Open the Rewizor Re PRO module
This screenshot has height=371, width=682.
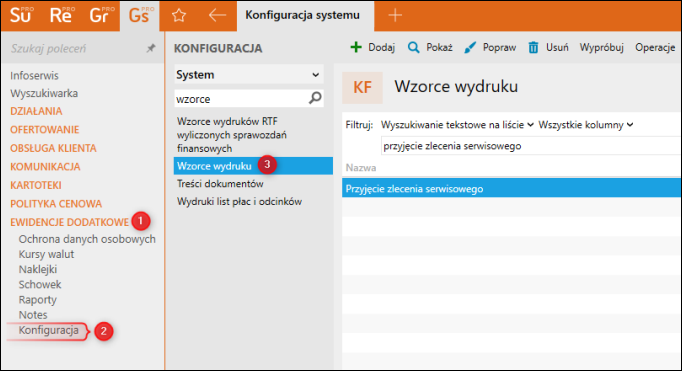tap(61, 15)
